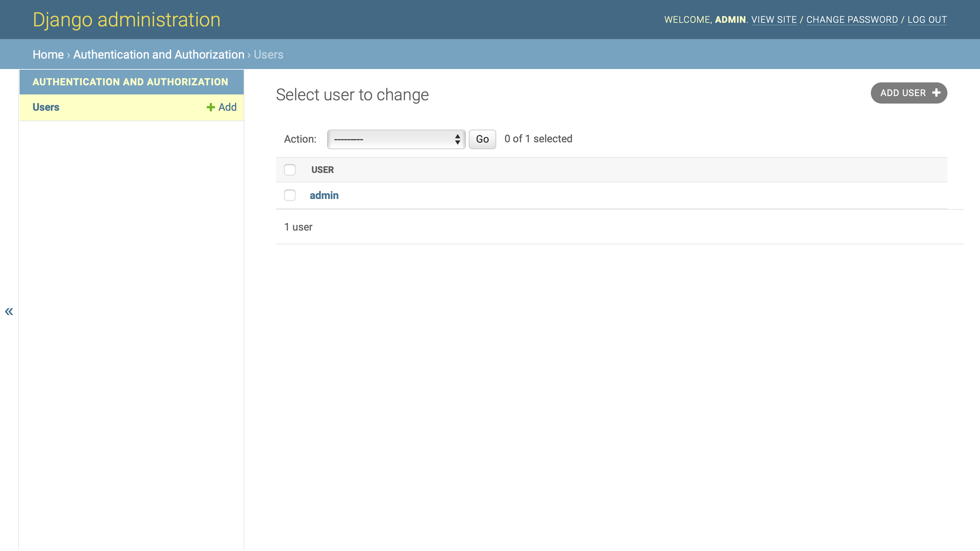Click the green plus Add icon beside Users
The height and width of the screenshot is (551, 980).
[x=209, y=107]
